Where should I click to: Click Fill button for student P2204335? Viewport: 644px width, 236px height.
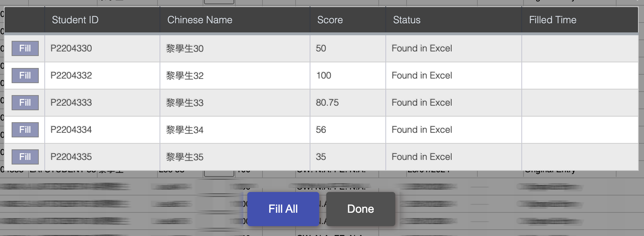pos(25,157)
